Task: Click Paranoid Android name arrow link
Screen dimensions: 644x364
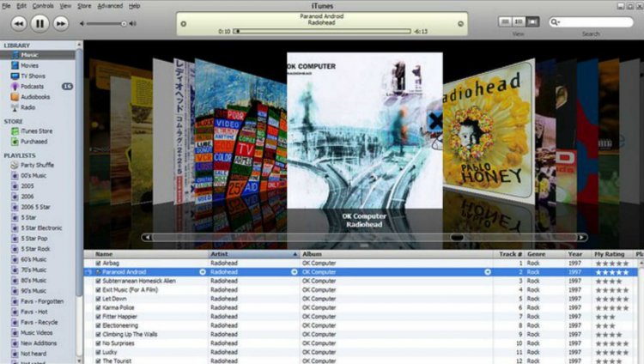Action: (203, 272)
